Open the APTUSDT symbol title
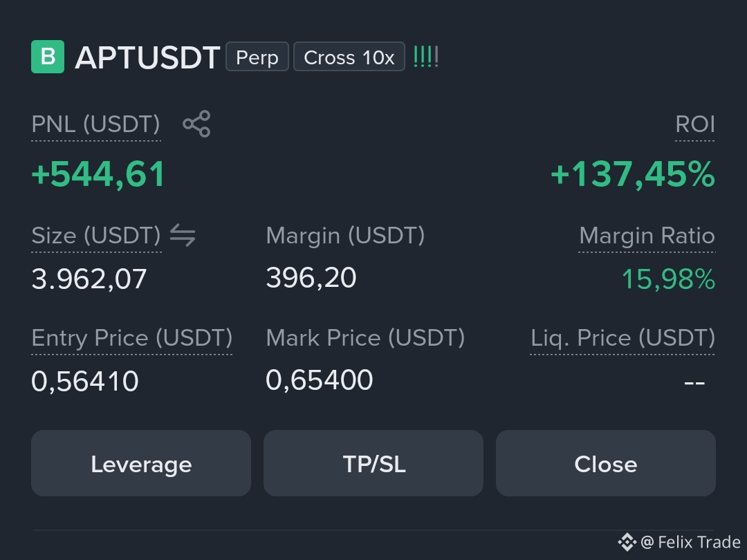 tap(147, 57)
